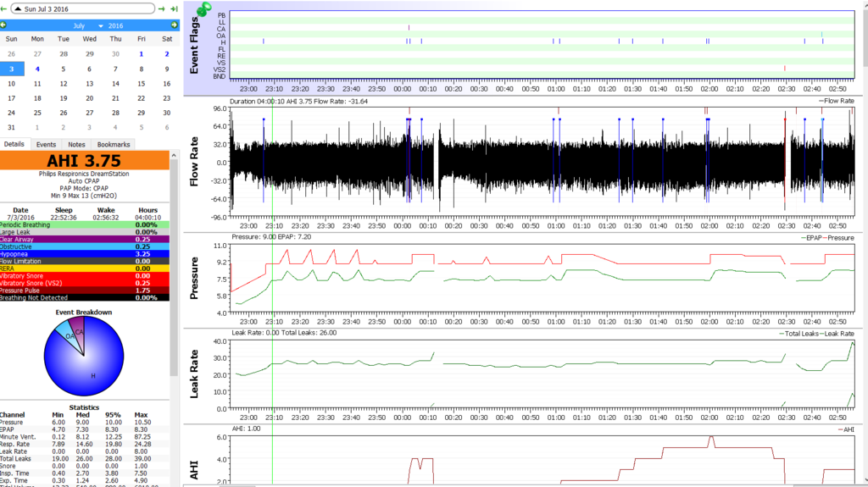Go to the next day arrow
The image size is (868, 487).
pos(161,8)
